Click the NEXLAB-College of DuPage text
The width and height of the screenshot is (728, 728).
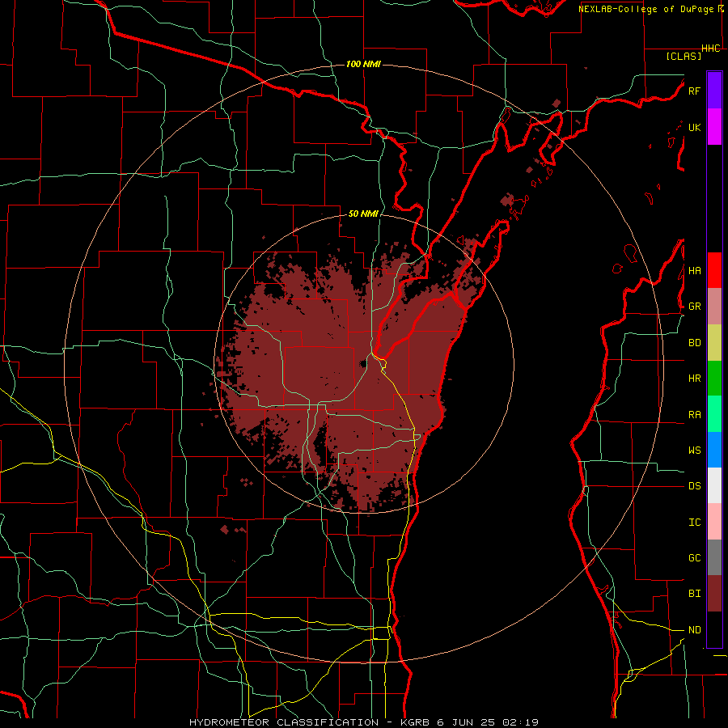point(645,9)
